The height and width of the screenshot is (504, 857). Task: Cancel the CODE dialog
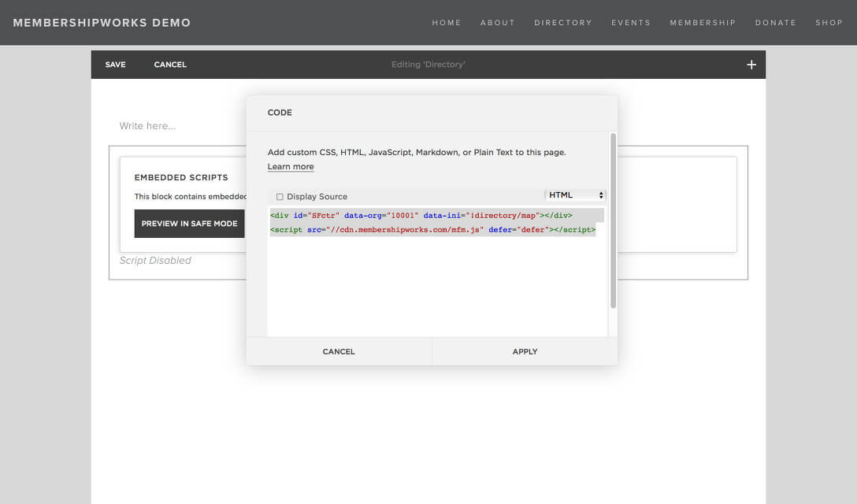(338, 351)
